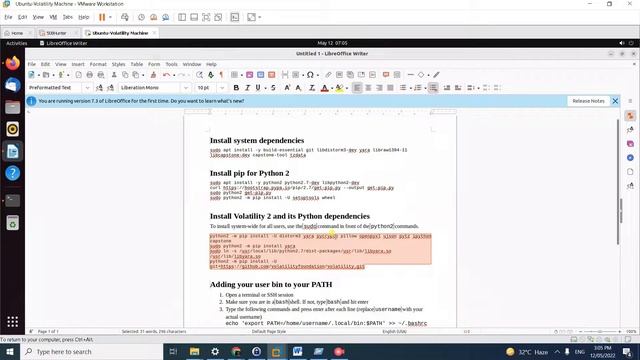Open the Table menu

tap(137, 64)
